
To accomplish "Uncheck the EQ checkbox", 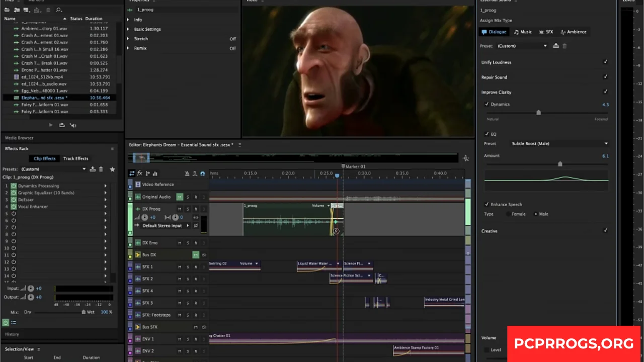I will 487,134.
